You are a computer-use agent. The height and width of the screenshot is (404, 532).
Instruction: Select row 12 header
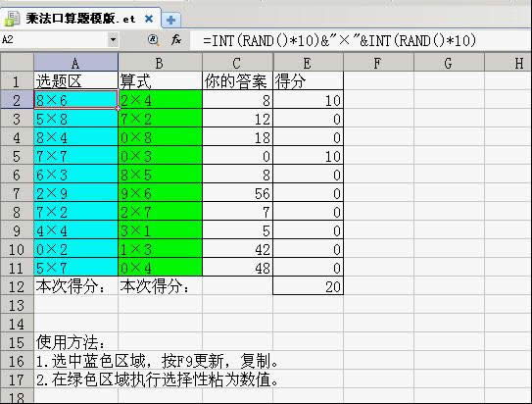coord(17,286)
